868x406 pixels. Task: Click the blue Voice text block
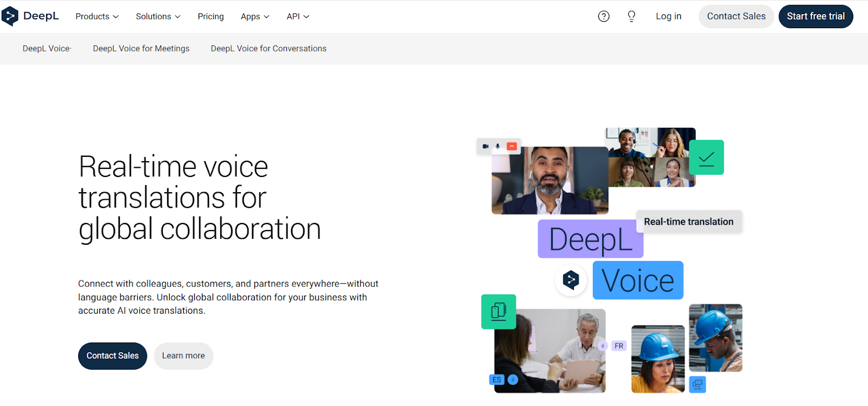tap(638, 280)
